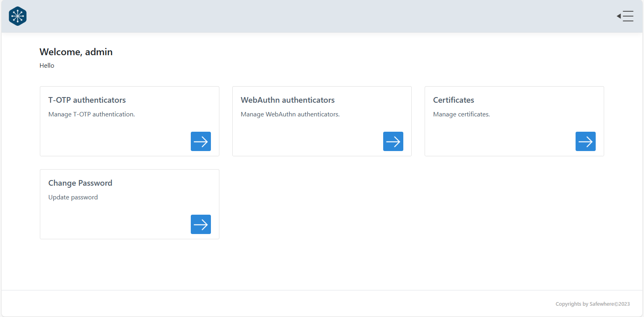Viewport: 644px width, 317px height.
Task: Click the Certificates card title
Action: 453,100
